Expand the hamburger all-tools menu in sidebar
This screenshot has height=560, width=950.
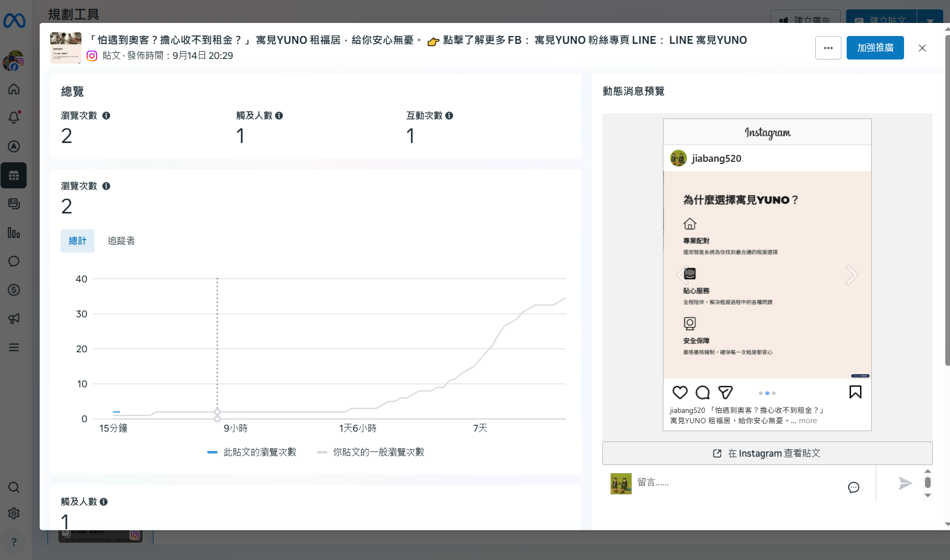14,348
